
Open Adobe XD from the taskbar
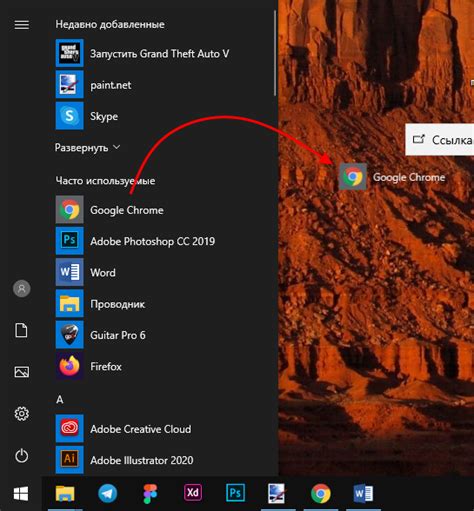click(x=193, y=493)
